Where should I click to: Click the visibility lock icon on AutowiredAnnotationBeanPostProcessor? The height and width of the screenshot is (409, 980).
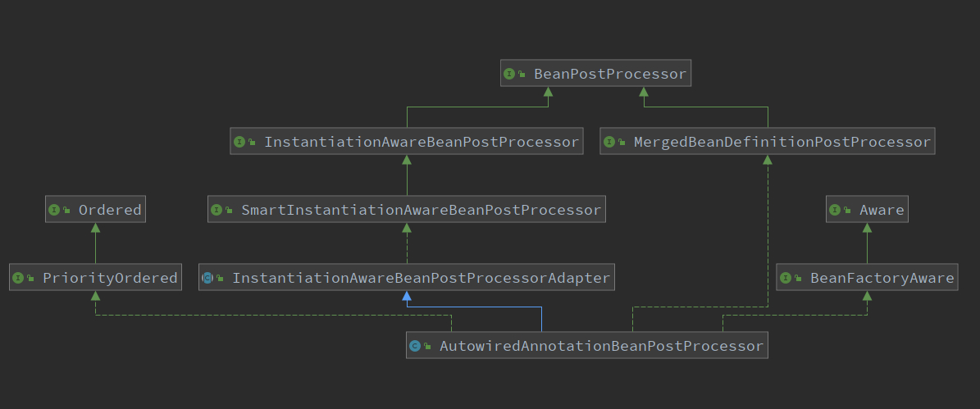(427, 347)
